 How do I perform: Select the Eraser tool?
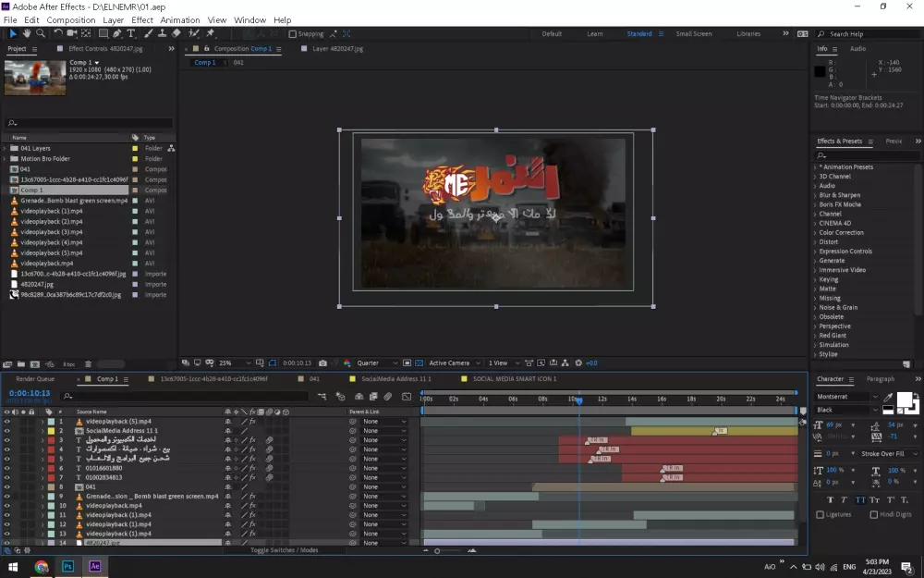(176, 33)
